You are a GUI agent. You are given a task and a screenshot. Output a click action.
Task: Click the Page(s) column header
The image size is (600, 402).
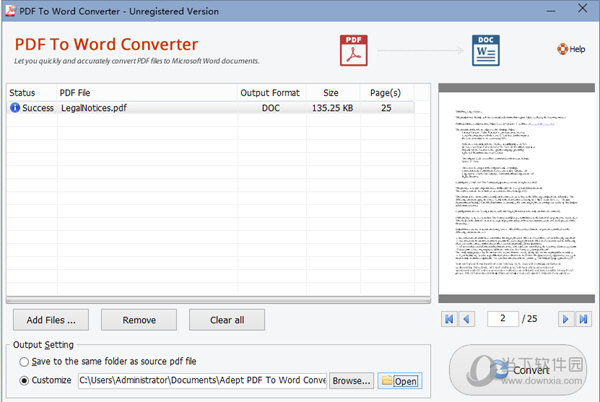(x=387, y=93)
